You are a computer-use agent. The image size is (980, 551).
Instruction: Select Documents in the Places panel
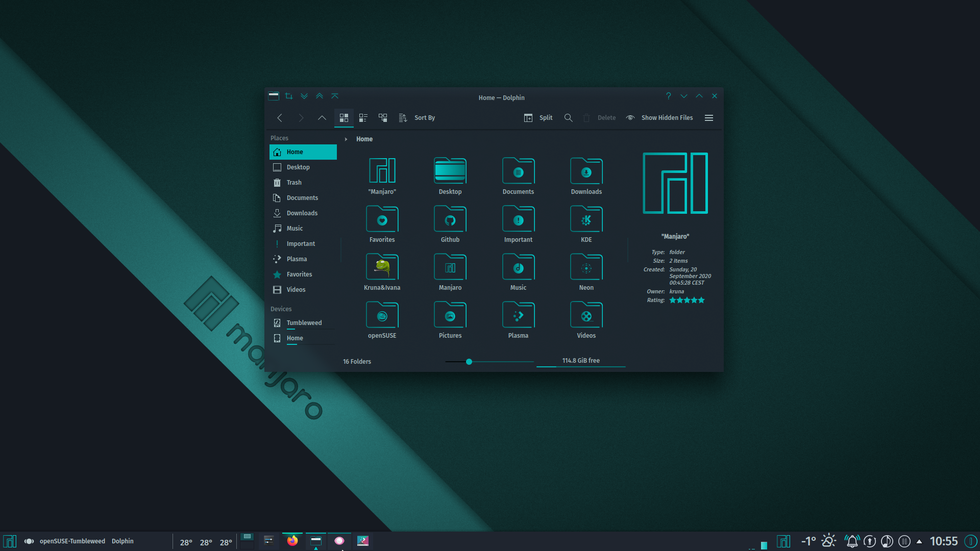303,198
